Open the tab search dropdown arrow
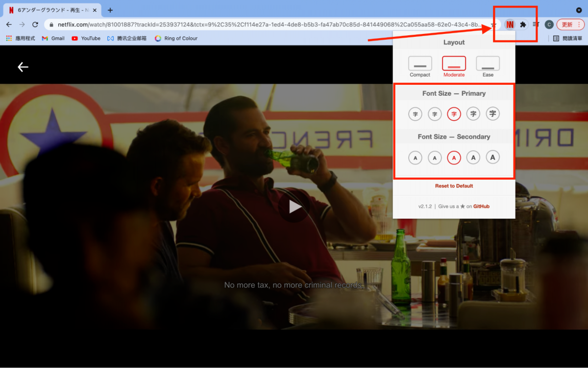The height and width of the screenshot is (368, 588). 579,10
